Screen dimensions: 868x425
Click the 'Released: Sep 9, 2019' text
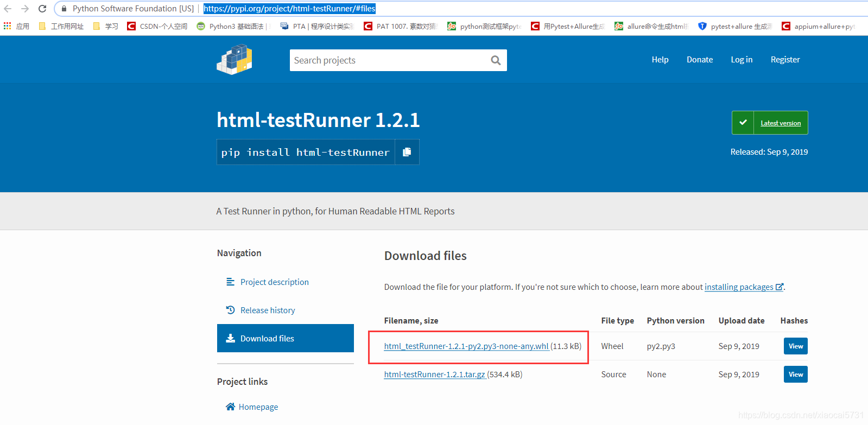tap(769, 152)
